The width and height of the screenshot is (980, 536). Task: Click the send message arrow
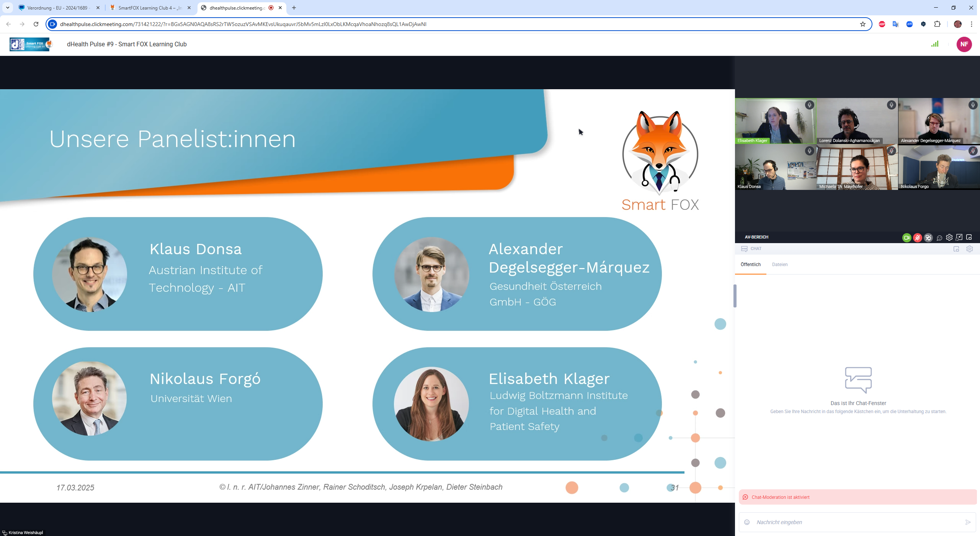[968, 522]
